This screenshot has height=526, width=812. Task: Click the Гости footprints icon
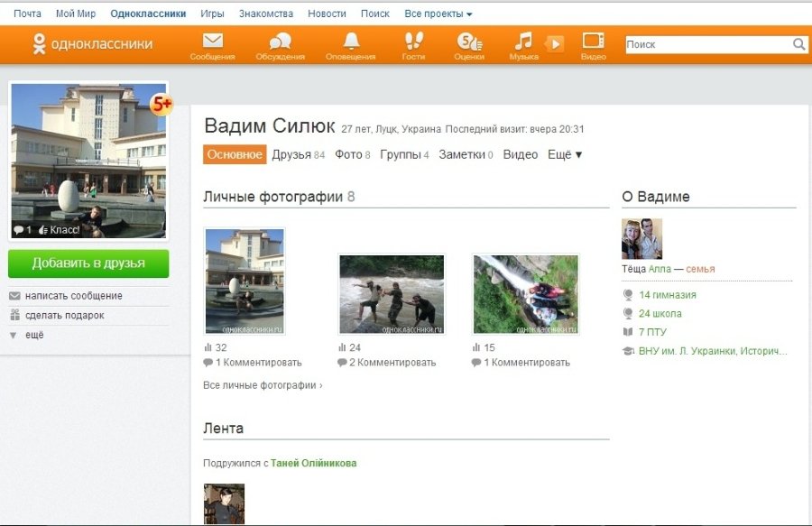413,42
